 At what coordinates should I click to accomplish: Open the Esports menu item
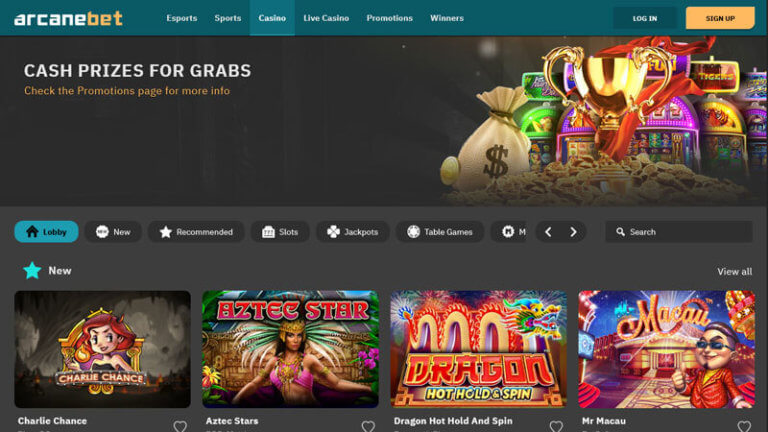coord(181,18)
